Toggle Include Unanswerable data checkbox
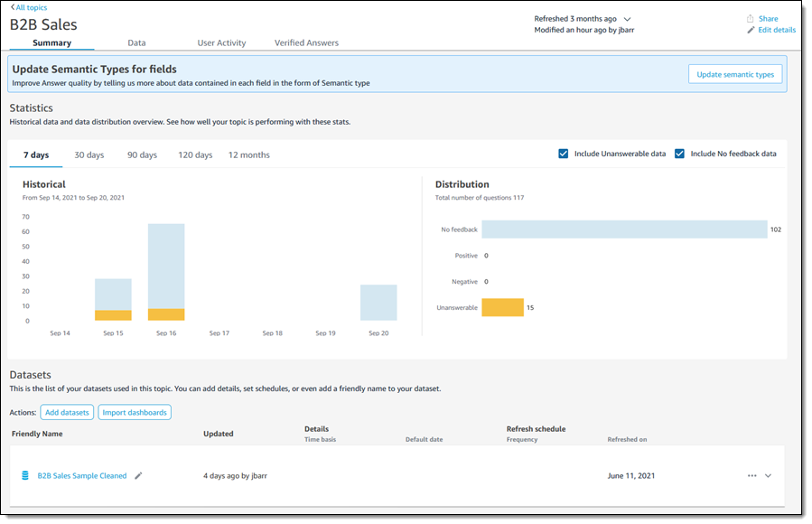Screen dimensions: 812x524 (x=564, y=154)
